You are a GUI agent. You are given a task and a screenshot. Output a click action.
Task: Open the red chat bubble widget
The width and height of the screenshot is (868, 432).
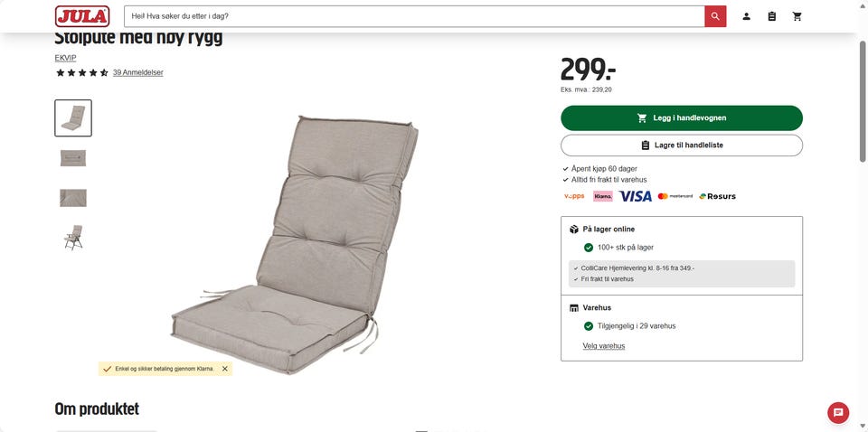(838, 413)
